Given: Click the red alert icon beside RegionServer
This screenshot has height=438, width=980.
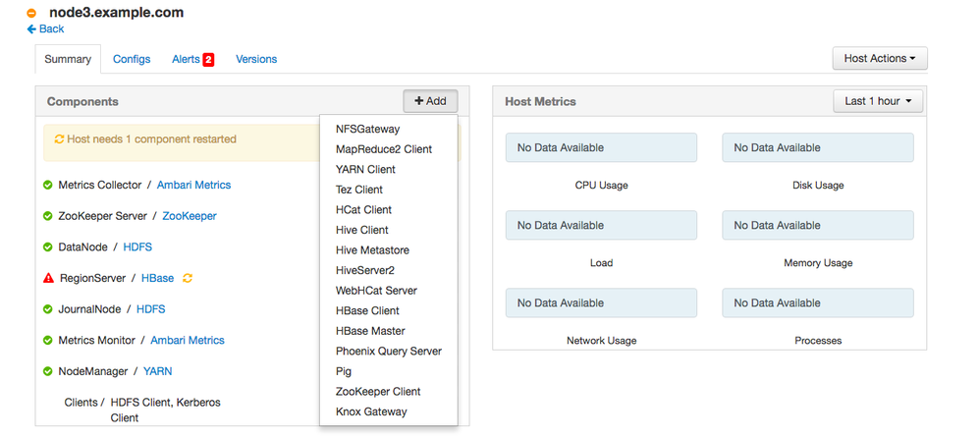Looking at the screenshot, I should [x=48, y=278].
